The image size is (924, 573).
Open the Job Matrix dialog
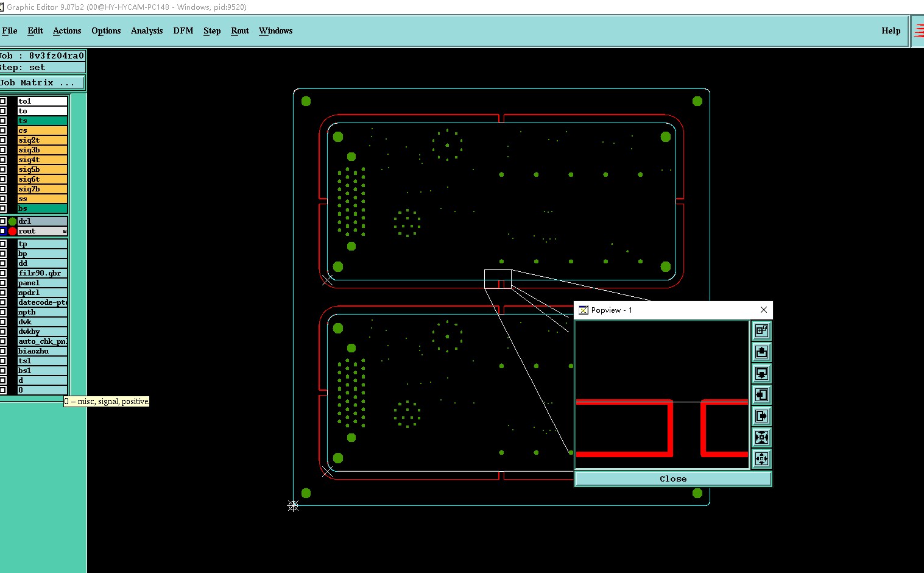[x=42, y=82]
